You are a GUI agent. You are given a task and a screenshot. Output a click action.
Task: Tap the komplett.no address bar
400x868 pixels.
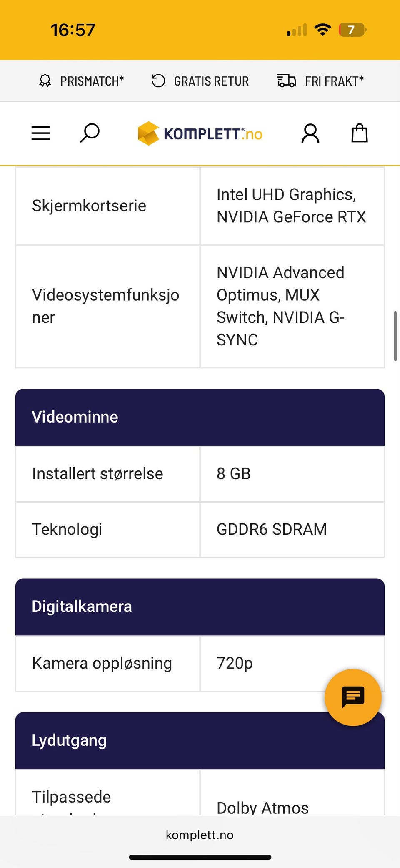(200, 835)
